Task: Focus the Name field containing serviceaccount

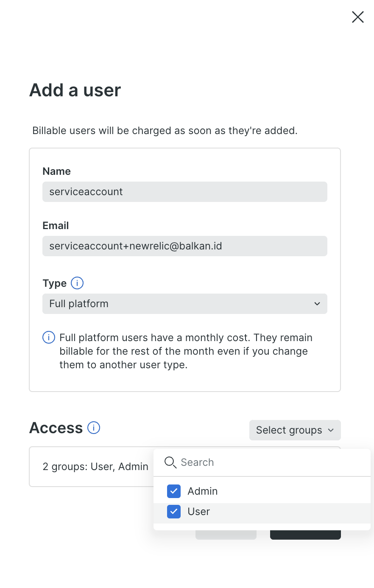Action: (x=184, y=192)
